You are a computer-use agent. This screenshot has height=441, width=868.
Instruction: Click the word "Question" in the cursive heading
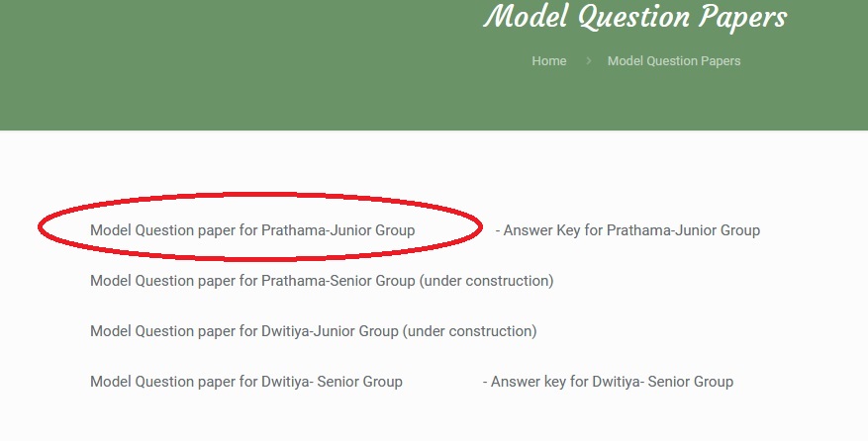point(633,17)
